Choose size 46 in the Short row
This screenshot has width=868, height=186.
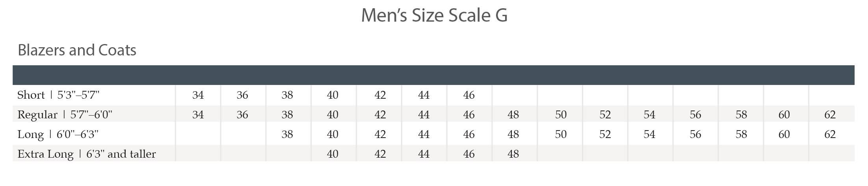pos(468,95)
